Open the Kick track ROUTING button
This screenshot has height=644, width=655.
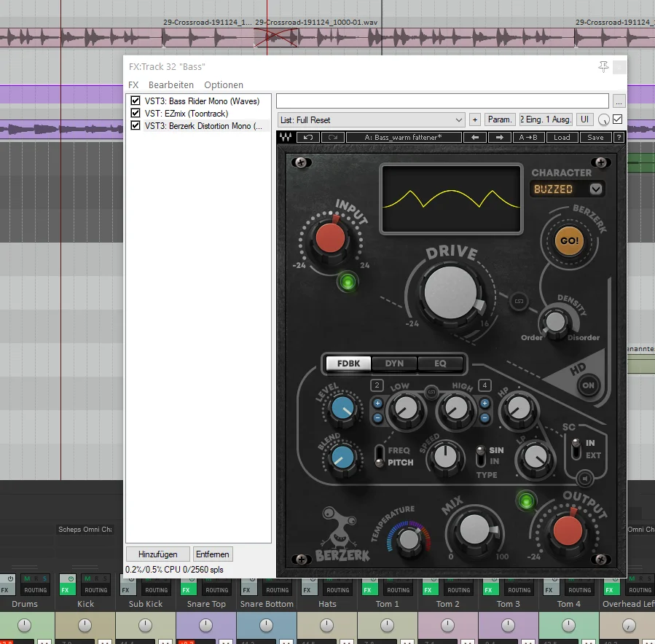click(96, 589)
